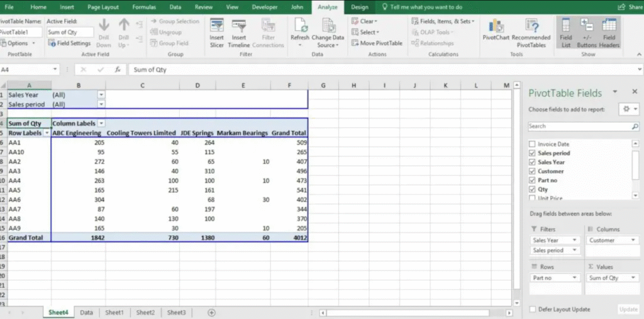Expand the Clear dropdown menu

click(x=365, y=21)
